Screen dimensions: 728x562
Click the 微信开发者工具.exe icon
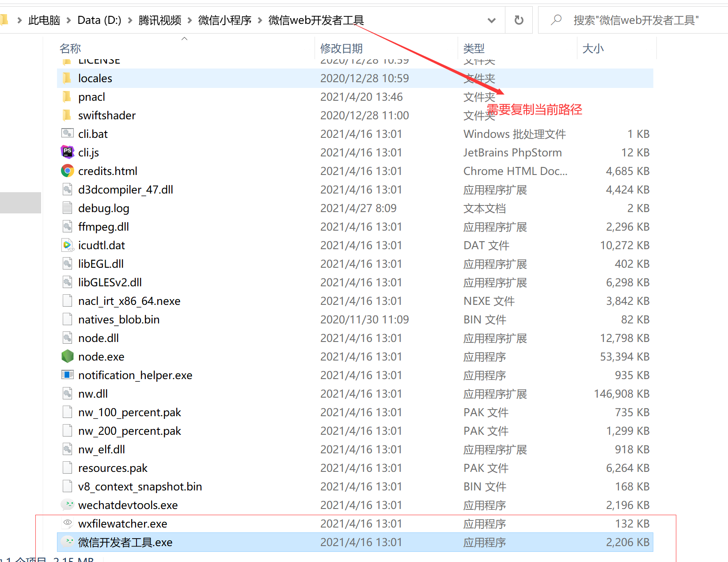67,542
